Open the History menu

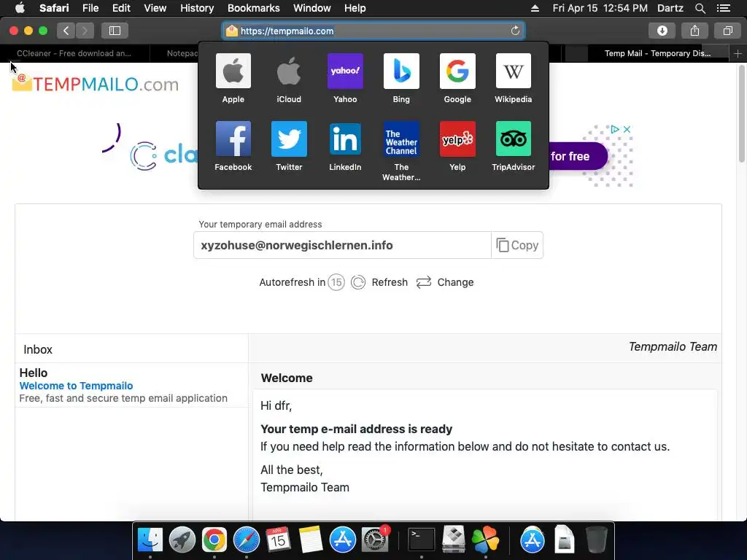[x=197, y=8]
